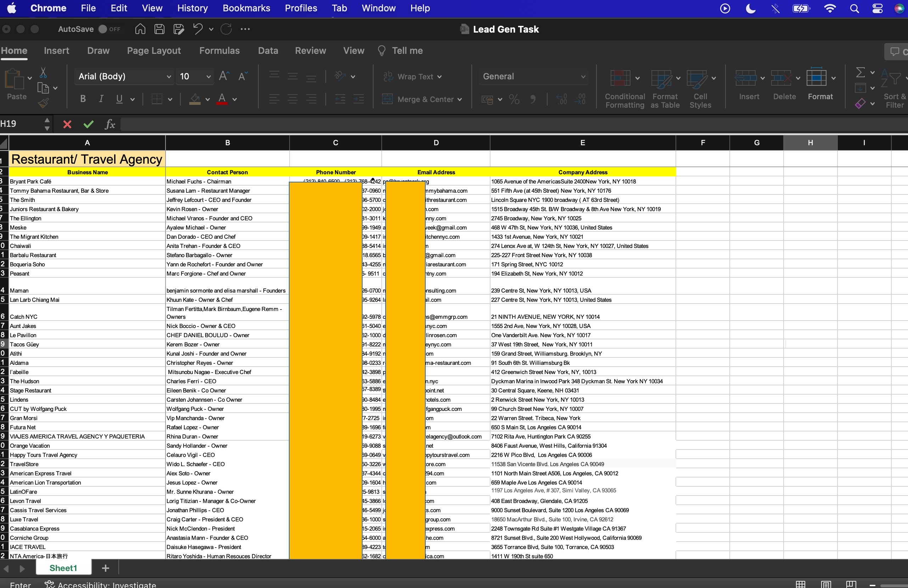Cancel the formula bar entry with red X
This screenshot has width=908, height=588.
point(67,124)
